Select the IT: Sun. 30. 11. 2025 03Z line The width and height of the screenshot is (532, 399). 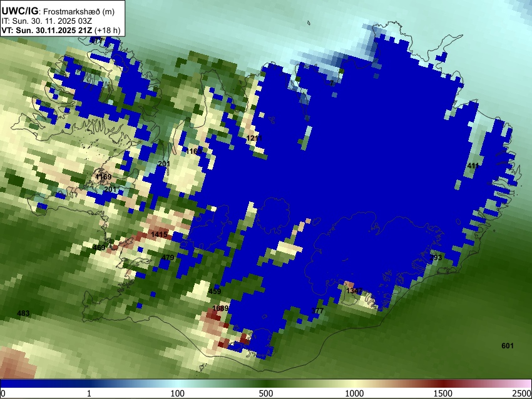(47, 21)
